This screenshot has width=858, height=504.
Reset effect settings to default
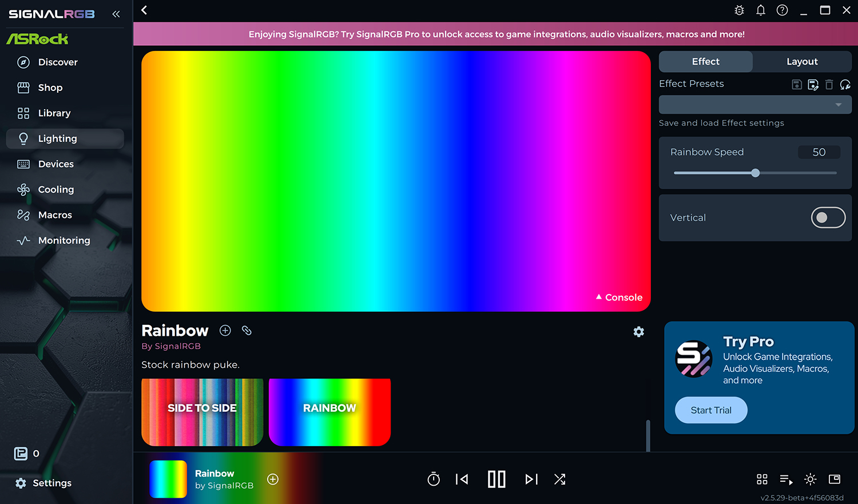coord(845,85)
